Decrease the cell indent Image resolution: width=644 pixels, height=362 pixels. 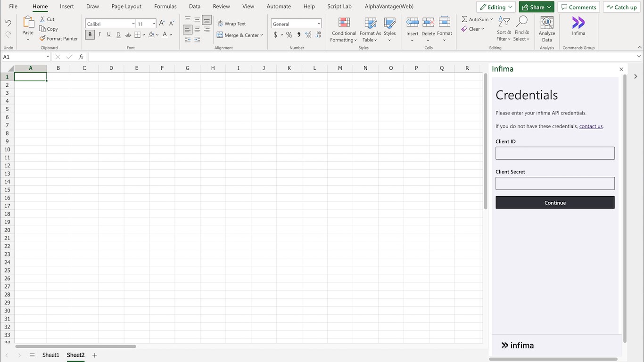[x=188, y=40]
